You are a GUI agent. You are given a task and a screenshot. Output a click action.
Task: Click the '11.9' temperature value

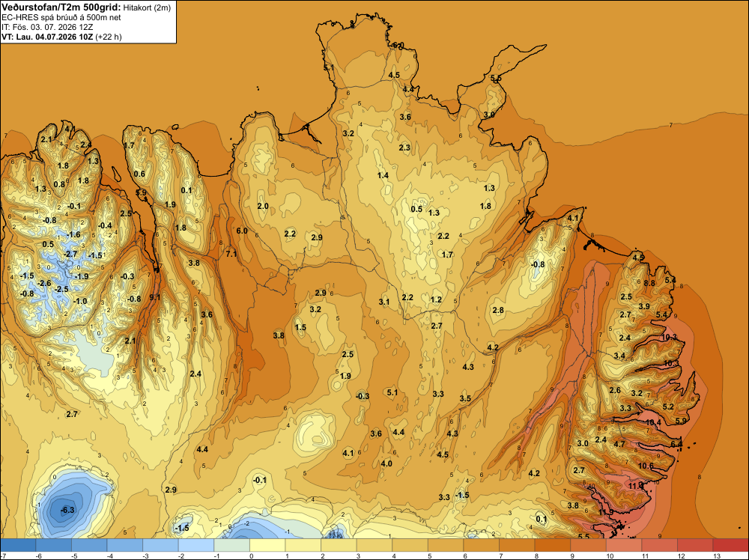point(606,512)
